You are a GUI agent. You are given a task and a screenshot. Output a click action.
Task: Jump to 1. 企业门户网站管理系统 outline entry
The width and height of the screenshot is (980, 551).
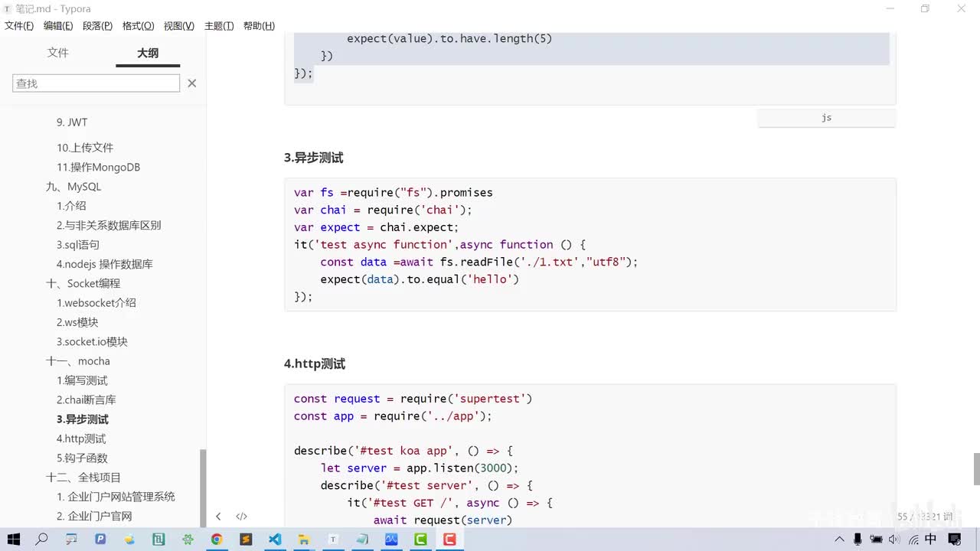click(116, 497)
